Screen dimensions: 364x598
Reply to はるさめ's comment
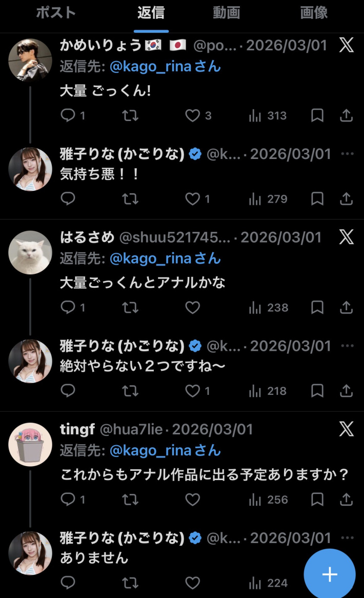pyautogui.click(x=67, y=308)
